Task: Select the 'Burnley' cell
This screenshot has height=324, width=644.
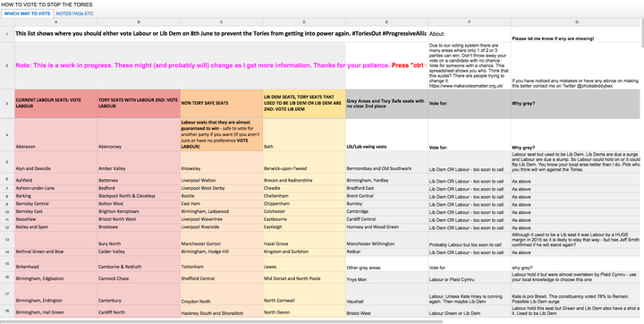Action: (x=386, y=203)
